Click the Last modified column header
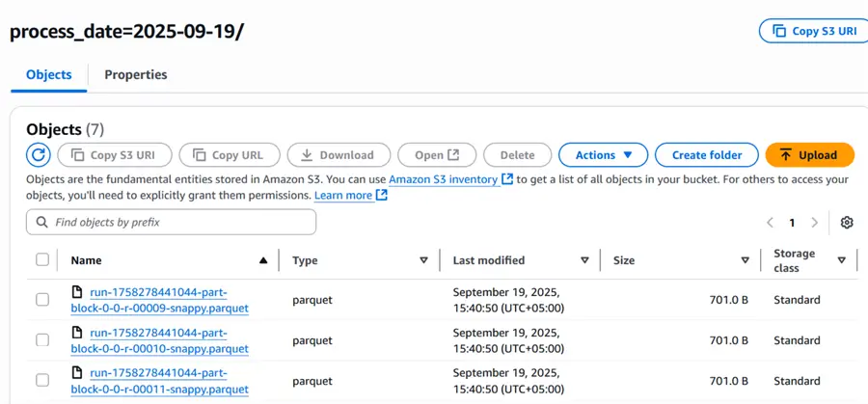 [x=489, y=260]
